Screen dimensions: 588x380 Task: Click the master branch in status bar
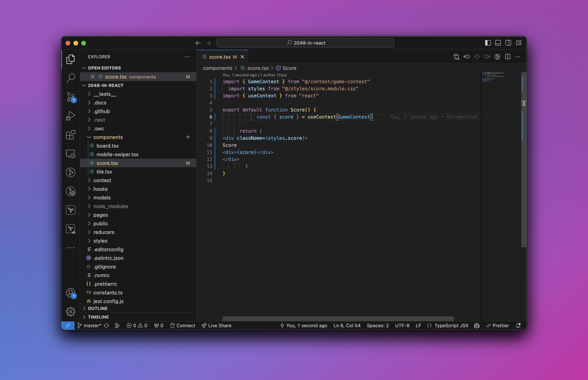(x=89, y=325)
